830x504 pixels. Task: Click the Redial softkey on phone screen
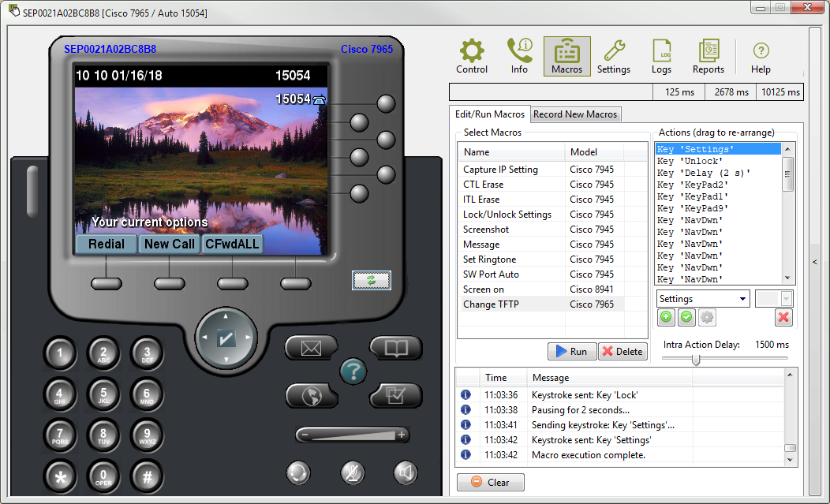click(107, 244)
